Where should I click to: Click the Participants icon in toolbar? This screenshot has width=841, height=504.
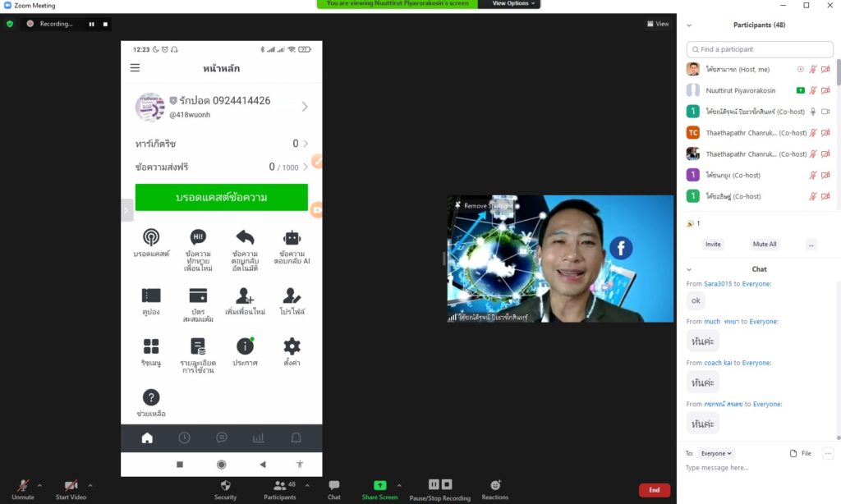pyautogui.click(x=280, y=485)
